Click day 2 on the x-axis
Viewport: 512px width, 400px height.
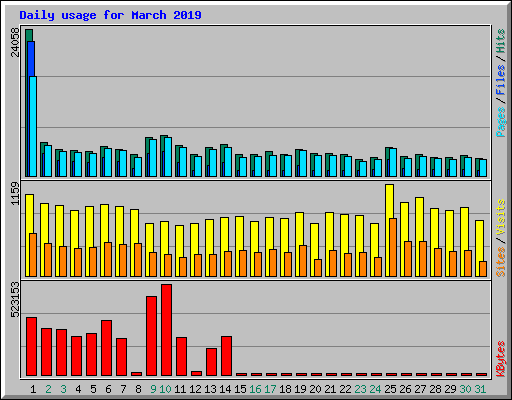(48, 389)
